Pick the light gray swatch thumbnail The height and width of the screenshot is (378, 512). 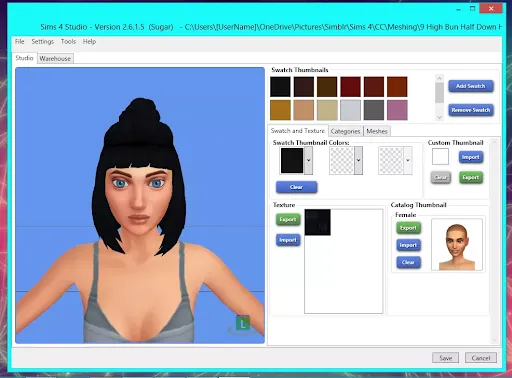pyautogui.click(x=350, y=110)
